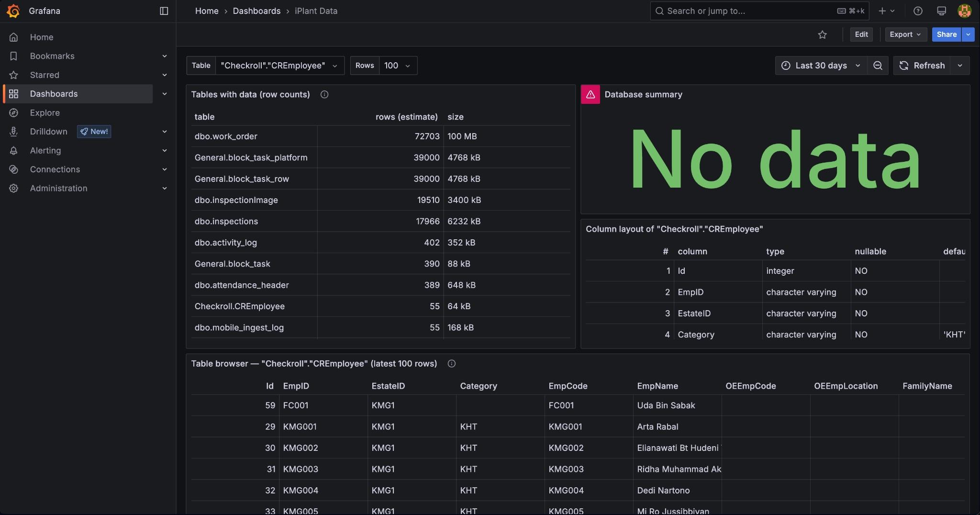This screenshot has width=980, height=515.
Task: Expand the Starred section chevron
Action: (x=165, y=75)
